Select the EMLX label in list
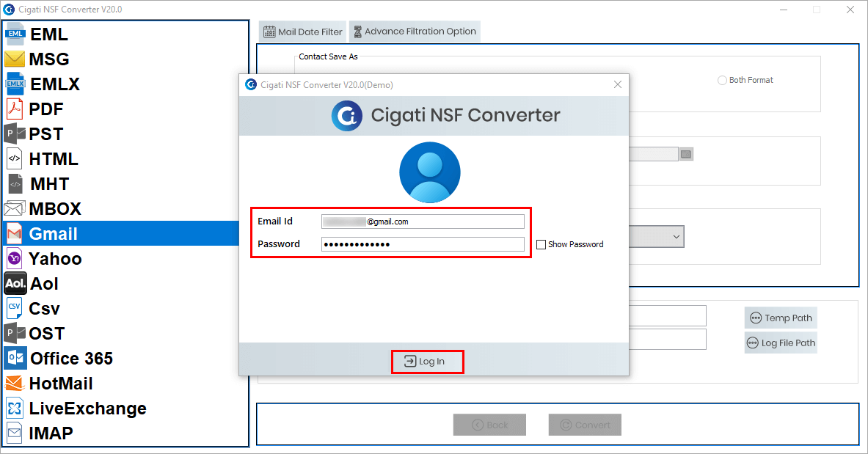868x454 pixels. pyautogui.click(x=55, y=84)
